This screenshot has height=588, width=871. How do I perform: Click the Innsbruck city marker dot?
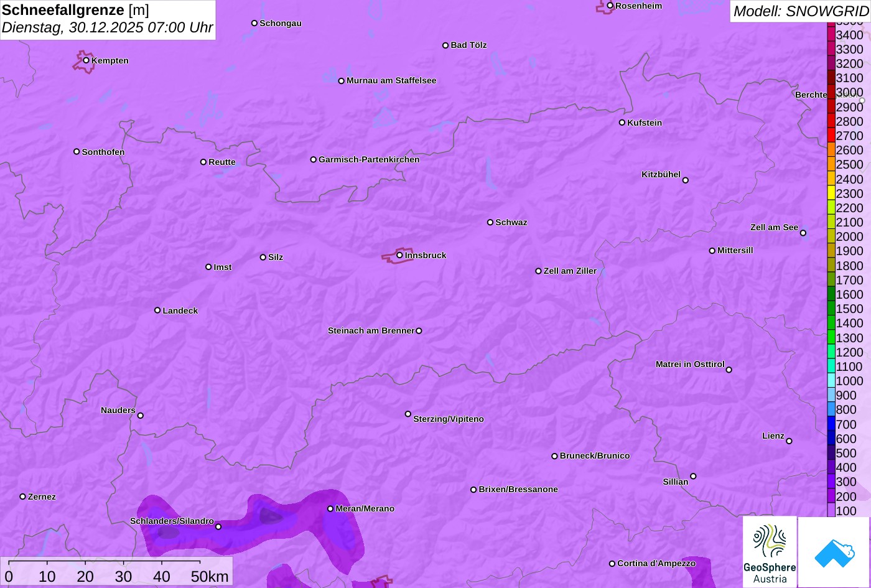399,255
